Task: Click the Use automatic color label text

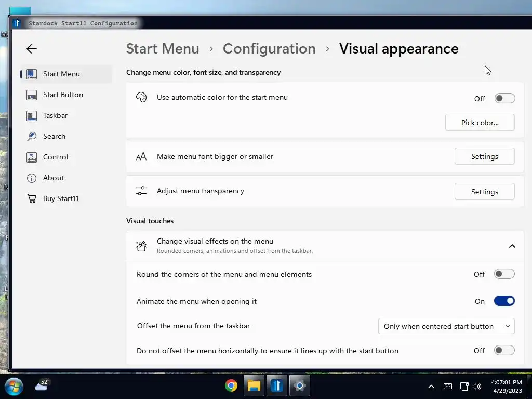Action: 222,97
